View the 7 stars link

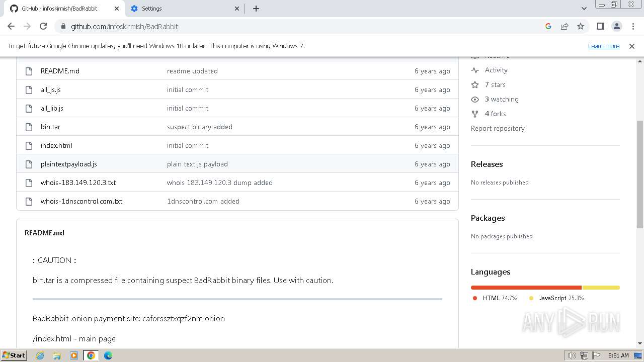(495, 84)
